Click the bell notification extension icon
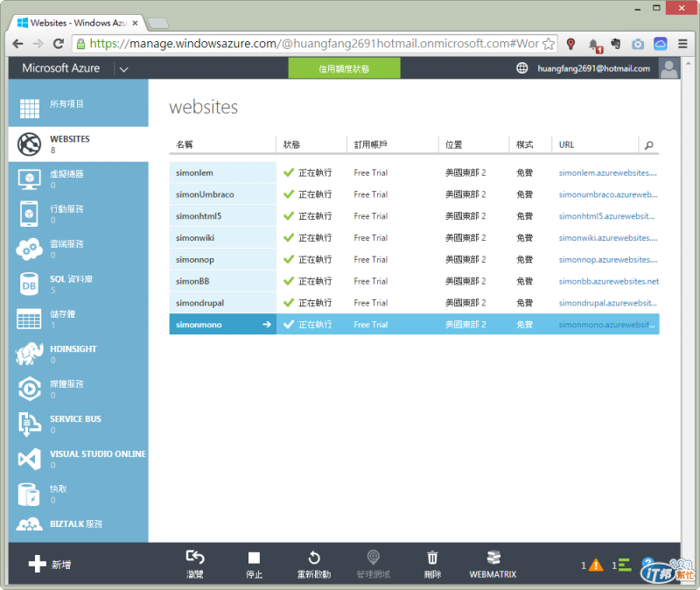Viewport: 700px width, 590px height. [595, 46]
